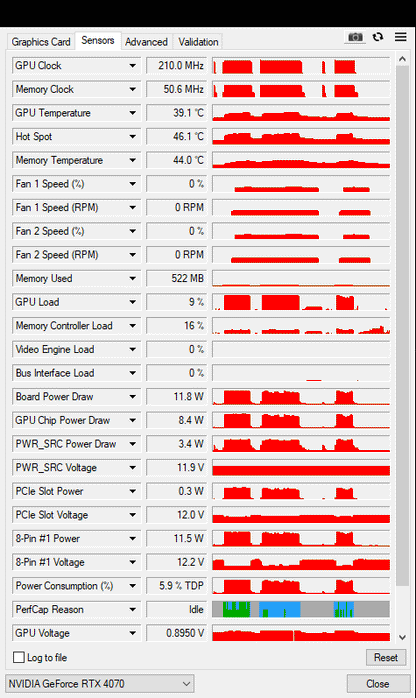
Task: Click the 8-Pin #1 Power 11.5 W value
Action: click(x=177, y=538)
